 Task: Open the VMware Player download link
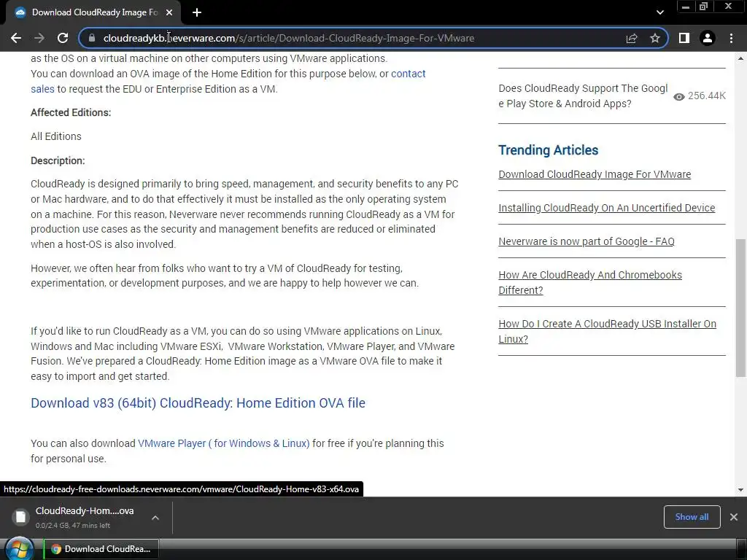click(223, 443)
